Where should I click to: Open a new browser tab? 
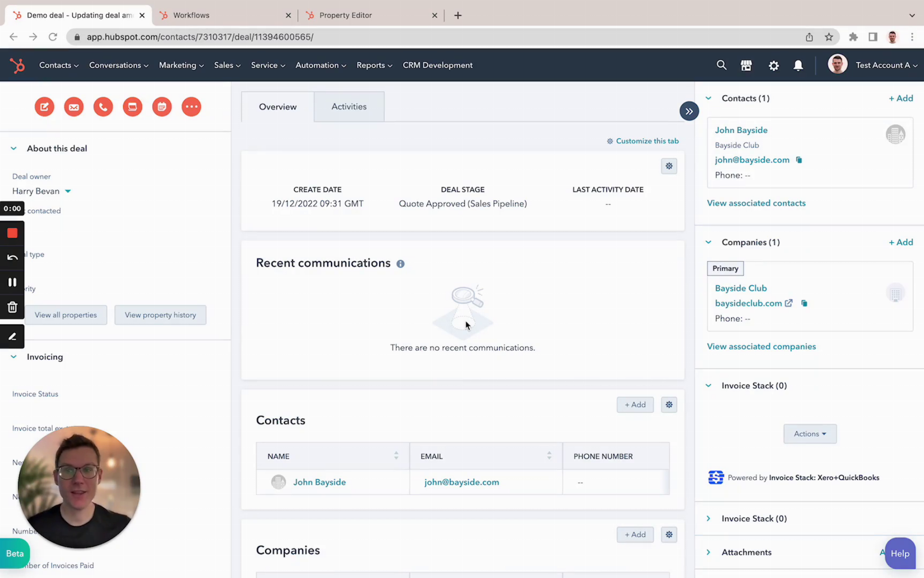pyautogui.click(x=458, y=15)
